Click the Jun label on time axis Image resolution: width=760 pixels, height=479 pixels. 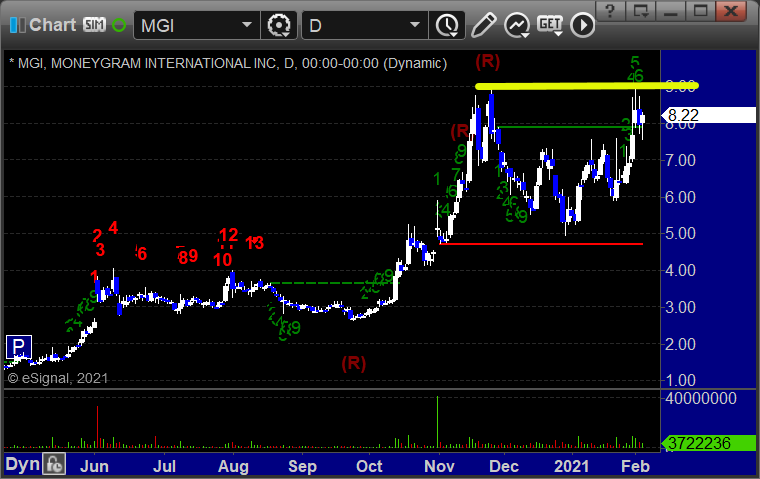[94, 466]
